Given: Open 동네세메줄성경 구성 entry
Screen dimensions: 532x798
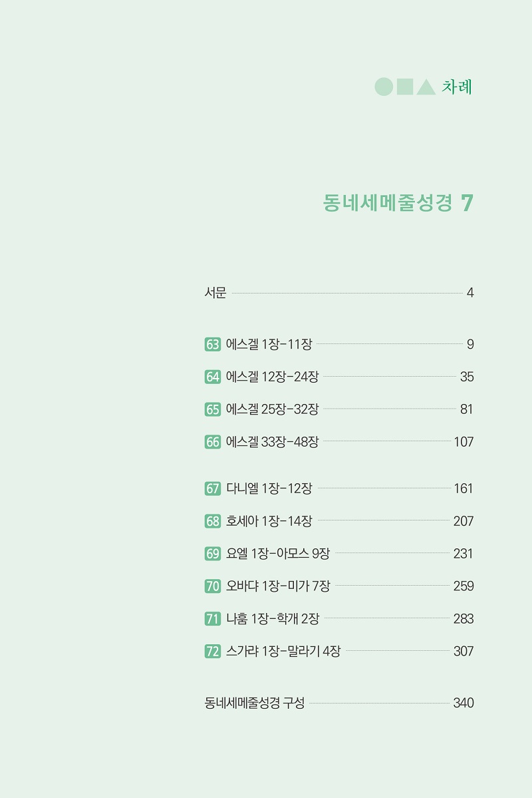Looking at the screenshot, I should tap(338, 703).
